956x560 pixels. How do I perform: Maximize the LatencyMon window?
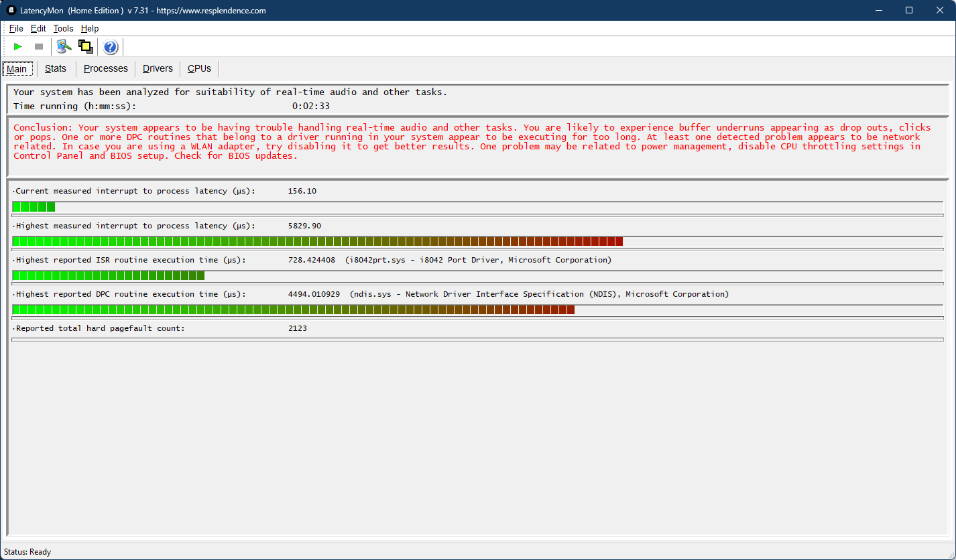pyautogui.click(x=909, y=10)
